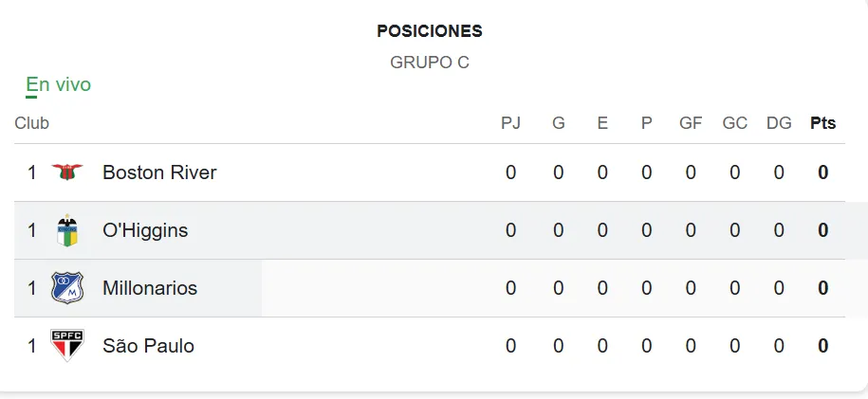Click the Pts column header

(x=822, y=123)
